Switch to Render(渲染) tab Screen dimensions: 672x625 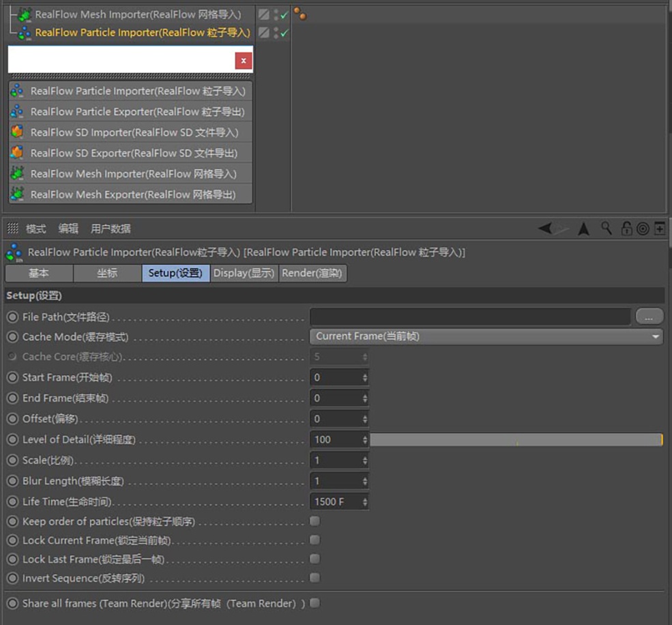coord(312,273)
